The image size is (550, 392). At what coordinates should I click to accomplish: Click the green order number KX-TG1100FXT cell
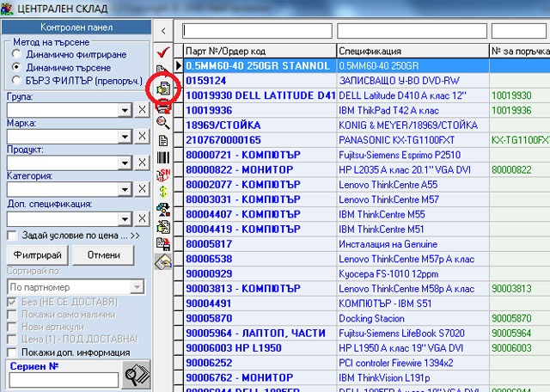click(x=519, y=140)
